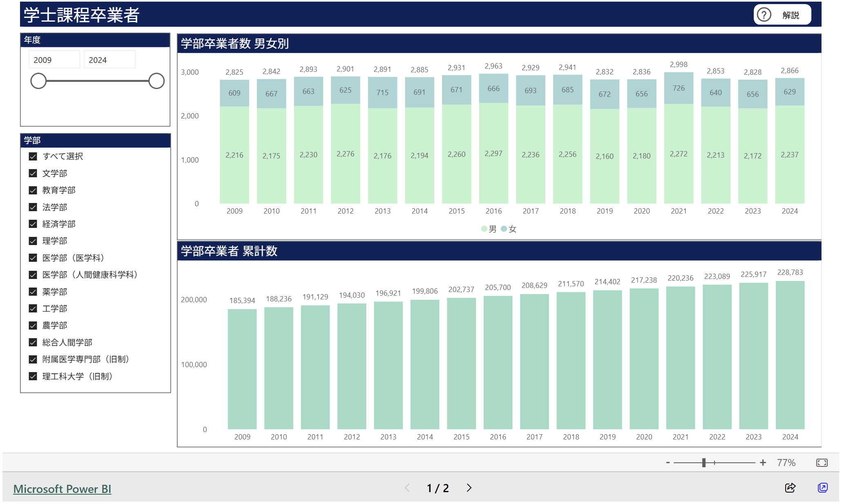This screenshot has height=504, width=842.
Task: Click the 解説 help question-mark icon
Action: (x=763, y=15)
